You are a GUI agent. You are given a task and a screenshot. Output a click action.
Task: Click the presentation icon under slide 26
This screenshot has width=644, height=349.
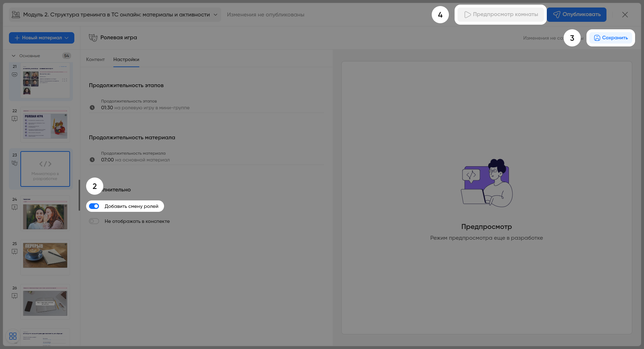pyautogui.click(x=15, y=296)
